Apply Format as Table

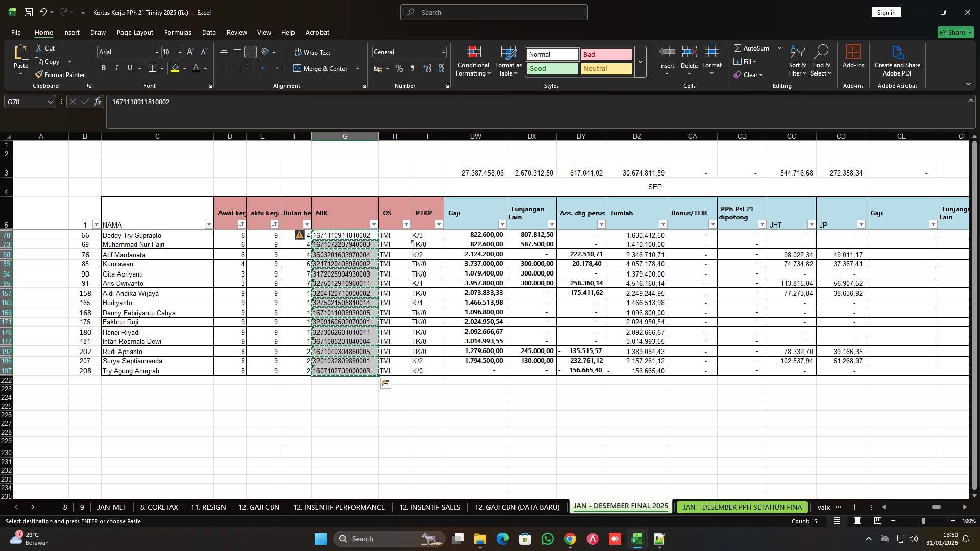coord(508,60)
